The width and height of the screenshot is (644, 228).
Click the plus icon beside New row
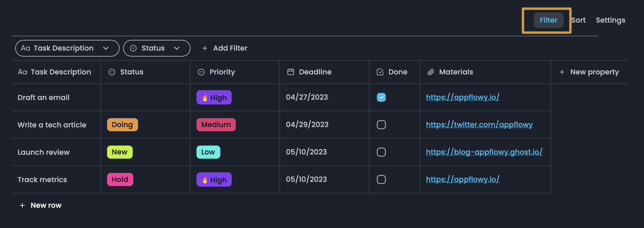pos(22,205)
